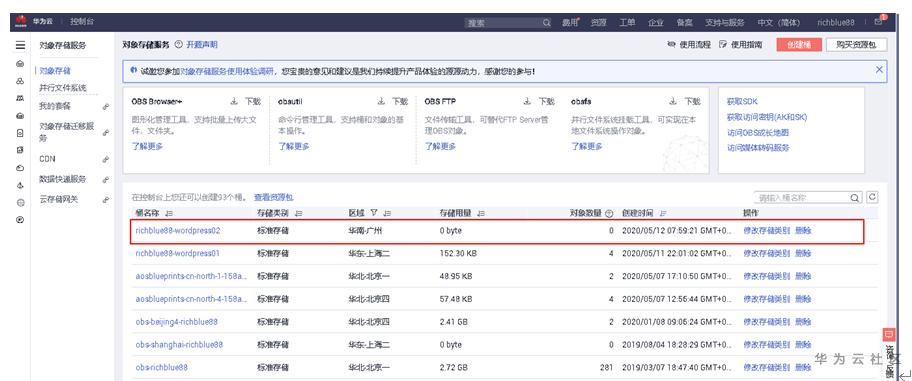Click external link icon beside 数据快速服务
Viewport: 912px width, 381px height.
point(106,179)
